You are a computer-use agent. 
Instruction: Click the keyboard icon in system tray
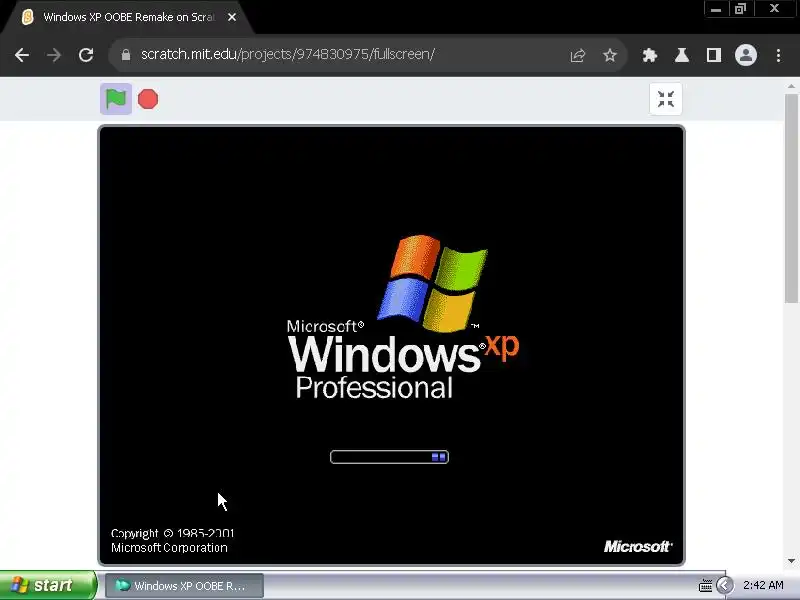click(x=706, y=585)
